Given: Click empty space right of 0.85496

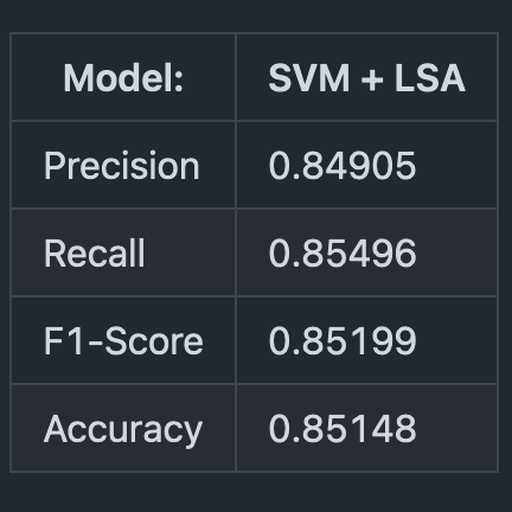Looking at the screenshot, I should (x=457, y=253).
